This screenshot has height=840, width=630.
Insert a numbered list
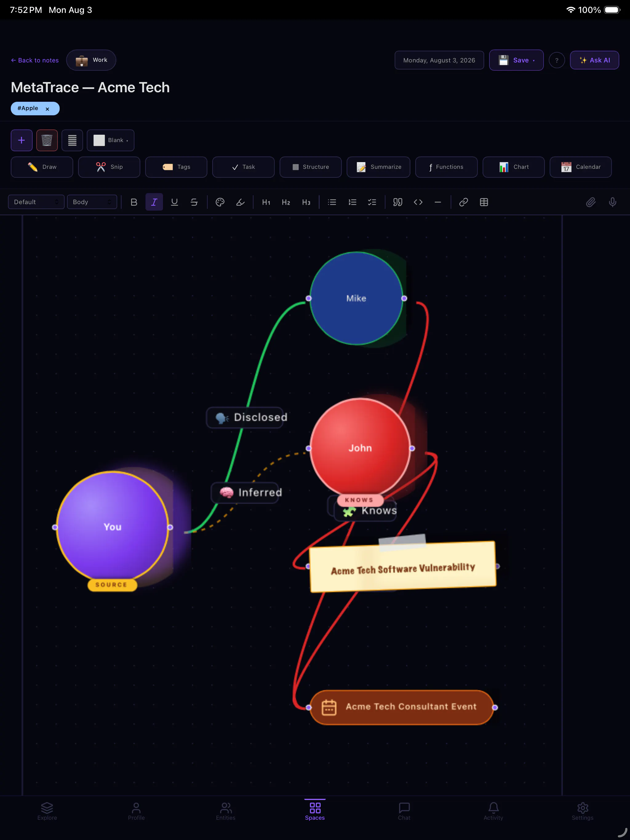(352, 202)
